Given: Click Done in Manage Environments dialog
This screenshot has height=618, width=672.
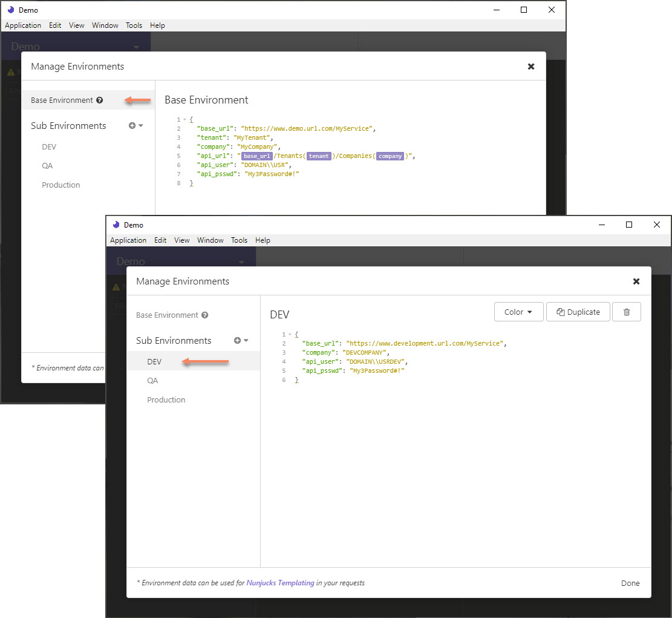Looking at the screenshot, I should point(630,583).
